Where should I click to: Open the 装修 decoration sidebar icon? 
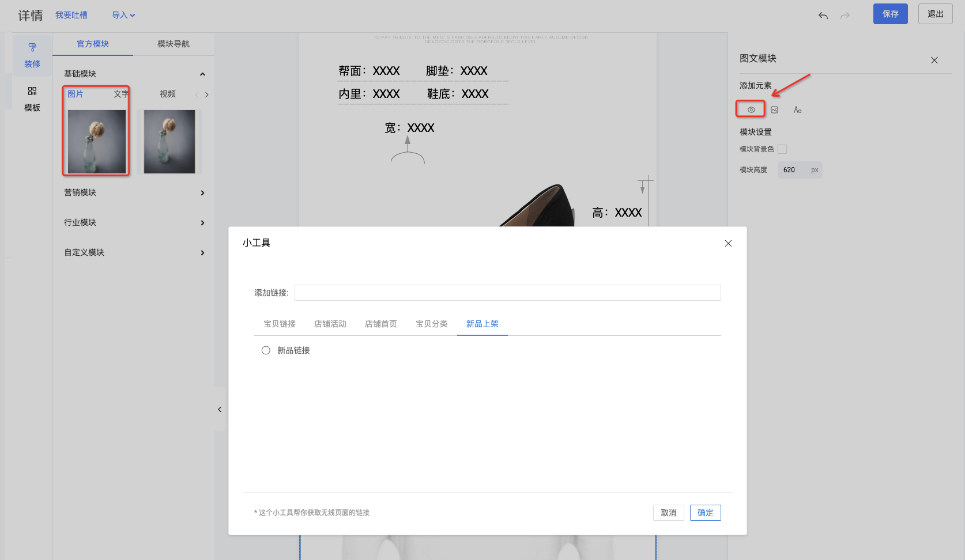tap(32, 55)
